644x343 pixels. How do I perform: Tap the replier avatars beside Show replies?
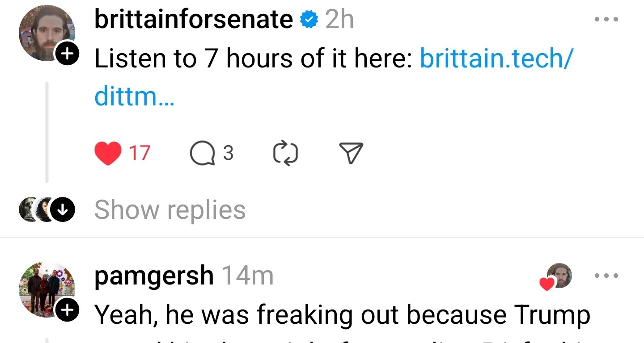36,209
